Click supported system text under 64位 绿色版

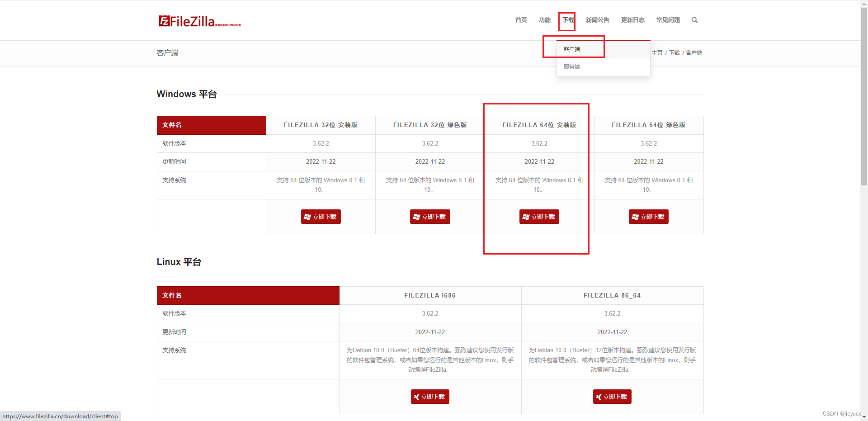[648, 185]
